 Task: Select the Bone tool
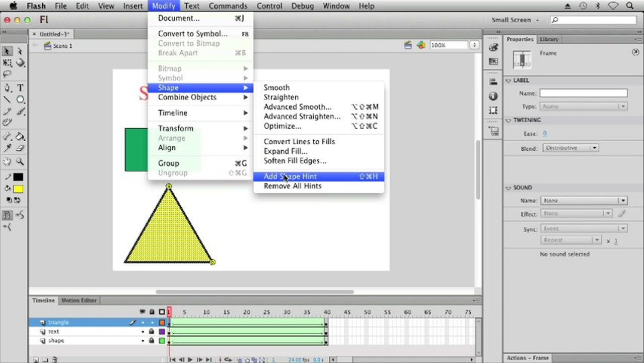coord(8,137)
